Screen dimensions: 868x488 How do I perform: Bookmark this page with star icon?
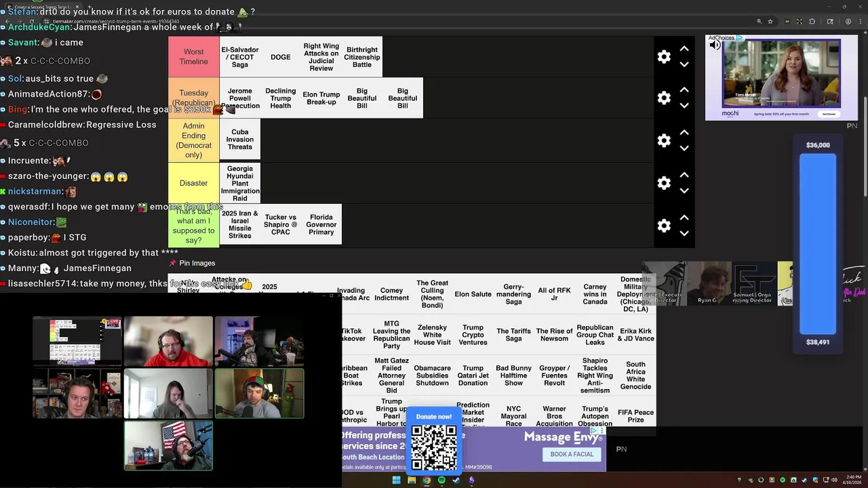point(770,22)
